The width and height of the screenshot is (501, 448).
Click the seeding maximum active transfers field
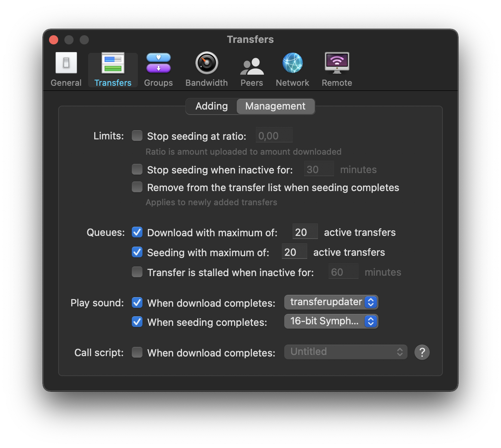coord(294,252)
